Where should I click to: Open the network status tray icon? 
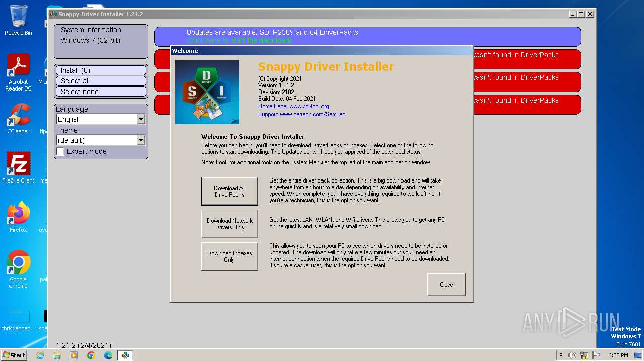[584, 355]
